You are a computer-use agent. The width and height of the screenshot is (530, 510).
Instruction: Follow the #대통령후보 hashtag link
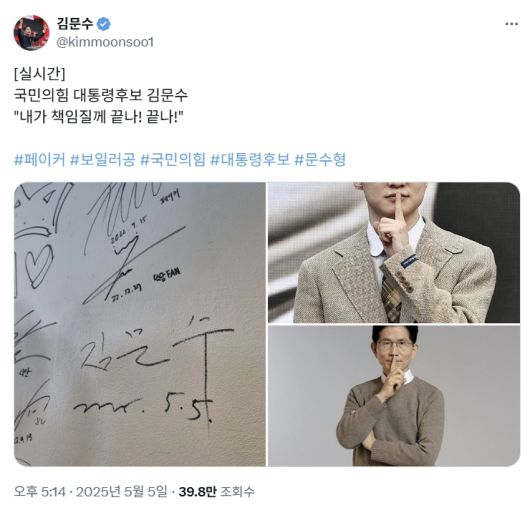pos(250,159)
